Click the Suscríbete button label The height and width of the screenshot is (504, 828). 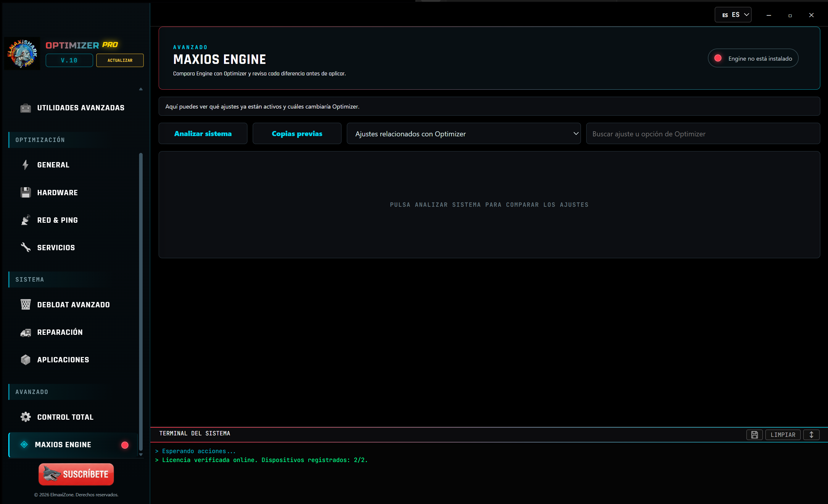click(86, 474)
